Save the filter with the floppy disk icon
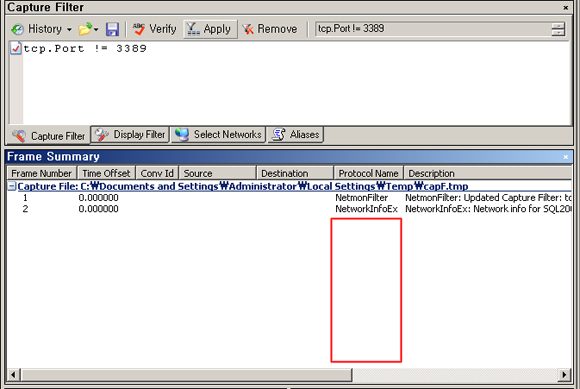This screenshot has width=580, height=389. [112, 29]
